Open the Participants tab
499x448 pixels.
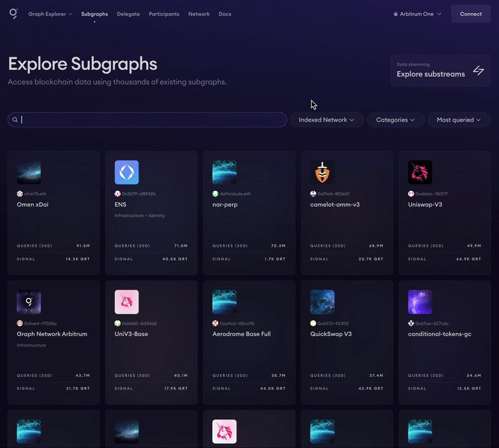point(164,14)
